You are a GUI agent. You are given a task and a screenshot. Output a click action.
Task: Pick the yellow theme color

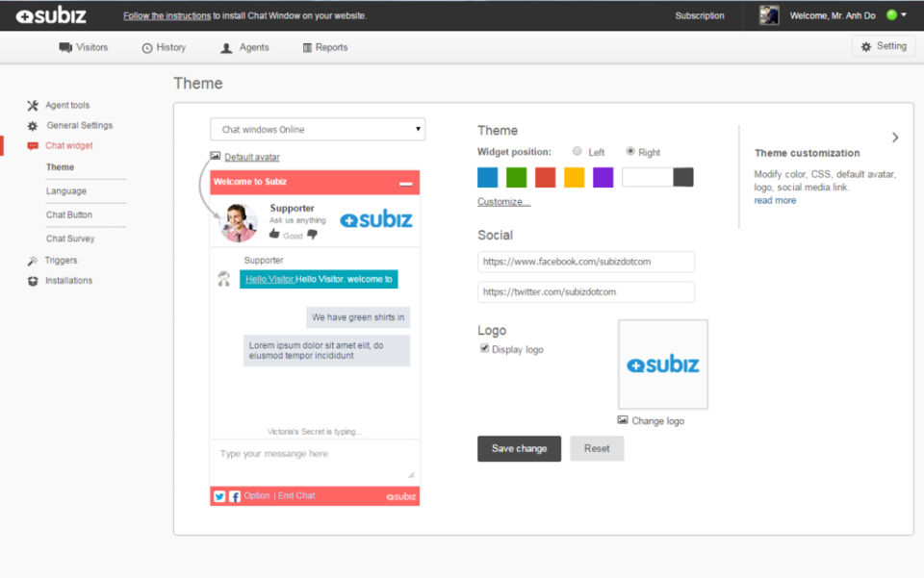pos(574,177)
